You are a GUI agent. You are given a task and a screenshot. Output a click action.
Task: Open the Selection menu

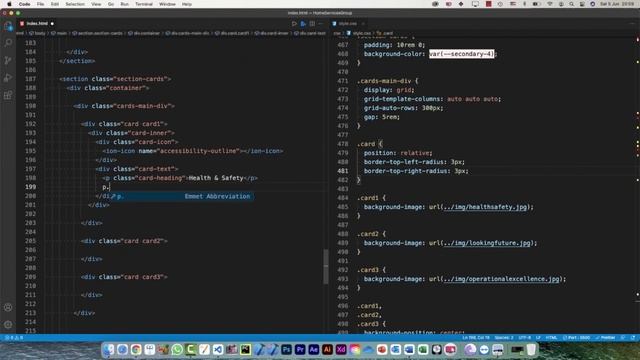point(75,4)
